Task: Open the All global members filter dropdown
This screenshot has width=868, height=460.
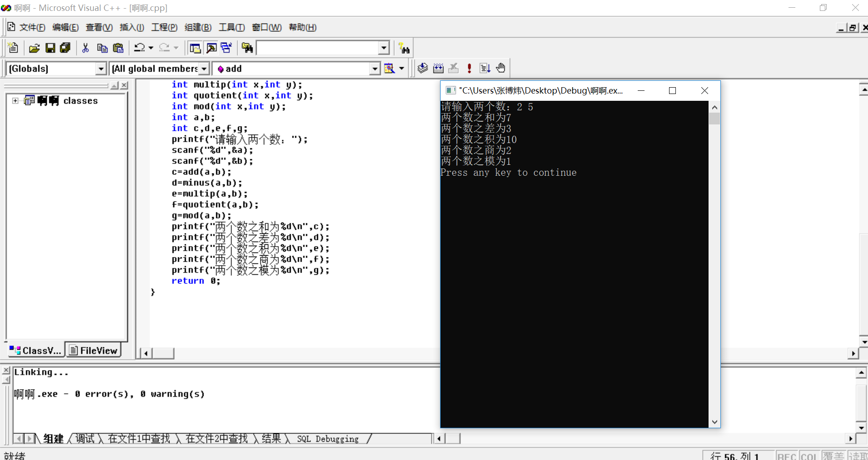Action: (204, 69)
